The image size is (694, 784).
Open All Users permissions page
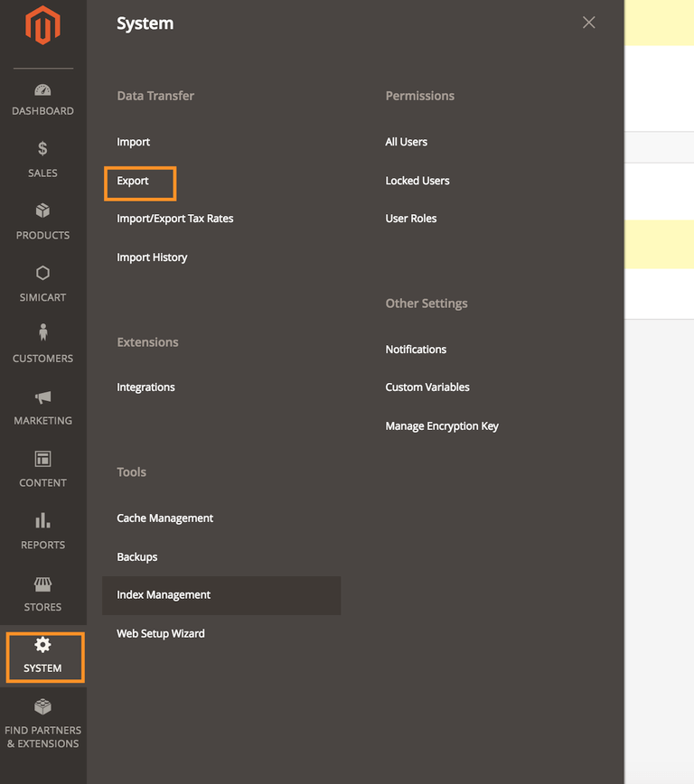coord(407,142)
